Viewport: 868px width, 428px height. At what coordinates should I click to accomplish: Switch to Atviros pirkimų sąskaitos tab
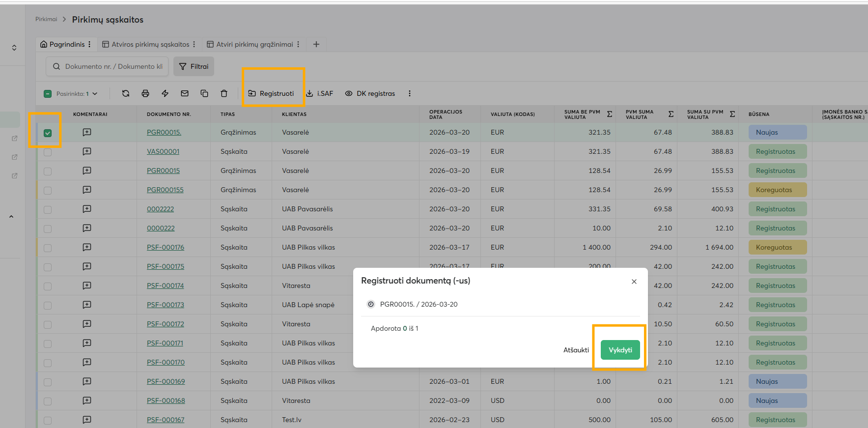point(150,44)
